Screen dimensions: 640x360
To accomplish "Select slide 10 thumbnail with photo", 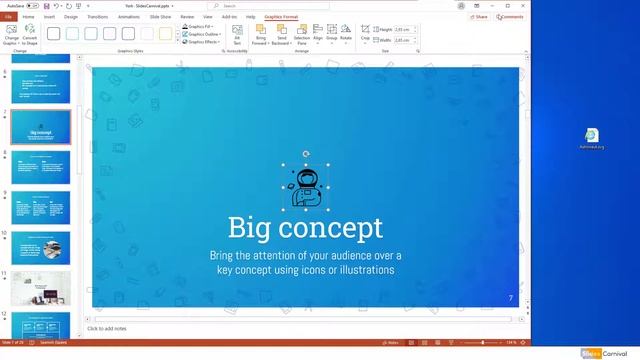I will [41, 248].
